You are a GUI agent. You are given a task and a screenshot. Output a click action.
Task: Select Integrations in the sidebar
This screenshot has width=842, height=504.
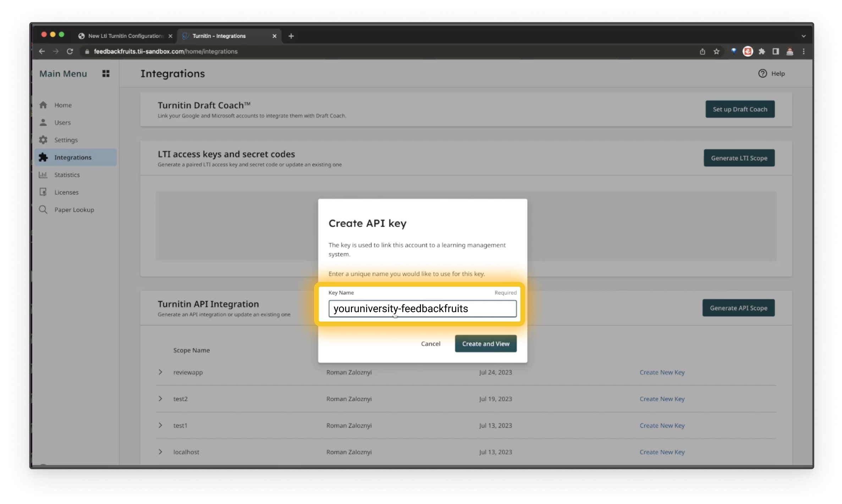[x=76, y=157]
